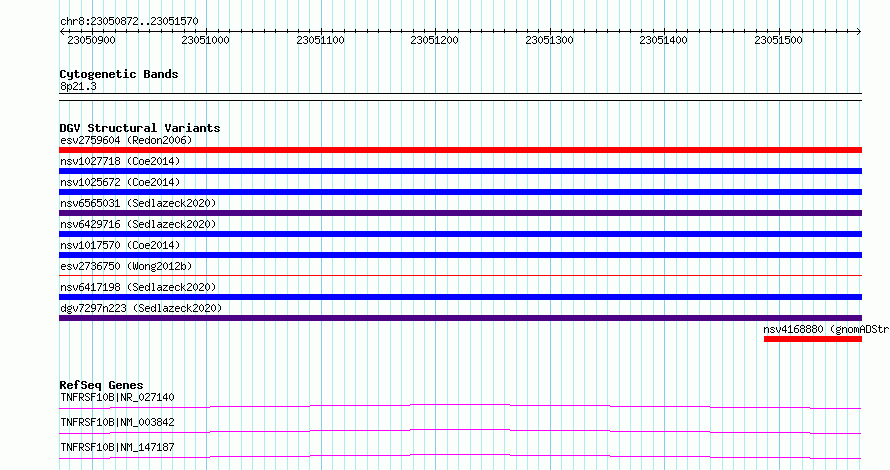Click the 23051100 ruler position label

320,40
